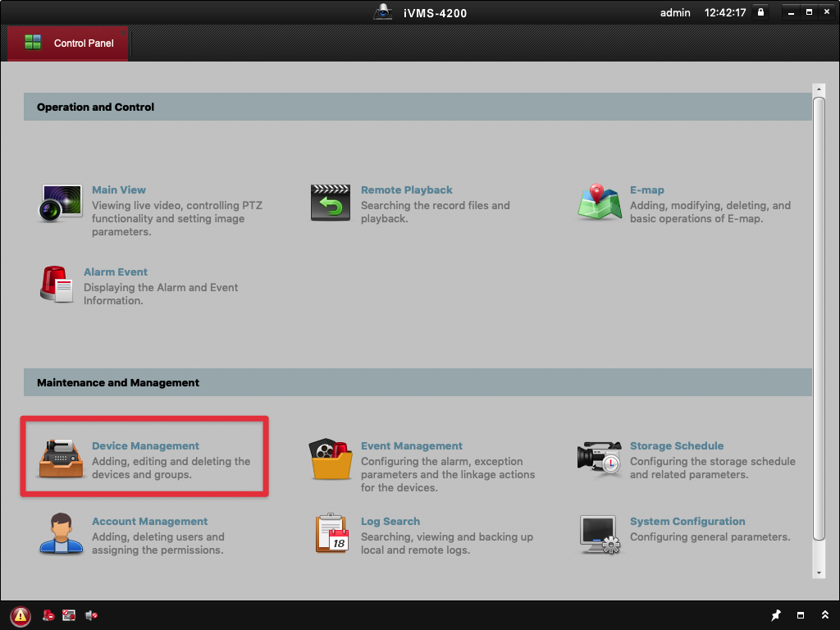This screenshot has width=840, height=630.
Task: Open Log Search clipboard icon
Action: click(331, 534)
